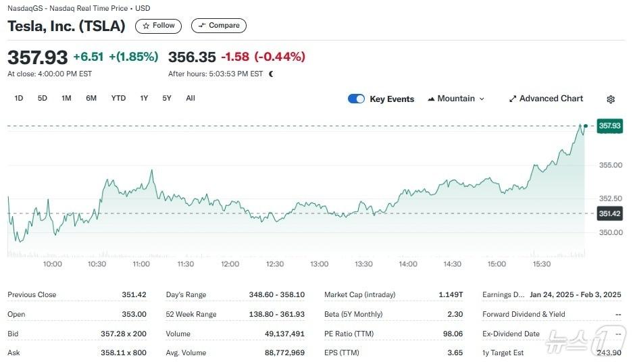Select the YTD time range

coord(118,98)
